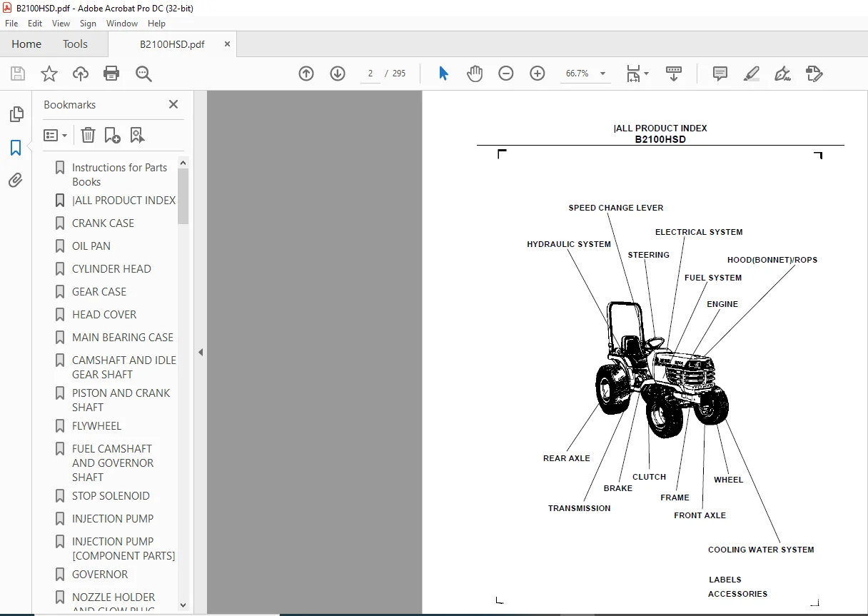The image size is (868, 616).
Task: Print the document using printer icon
Action: pyautogui.click(x=111, y=74)
